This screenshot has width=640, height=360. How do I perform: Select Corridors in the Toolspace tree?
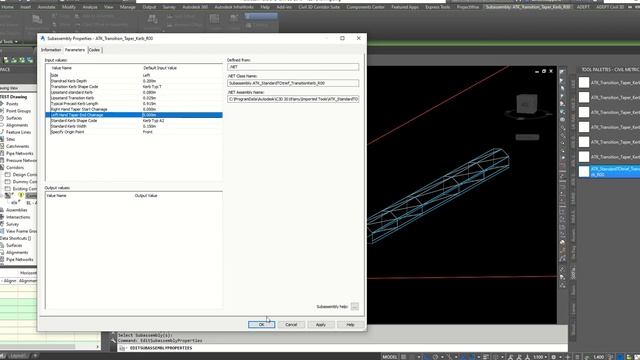[x=15, y=167]
